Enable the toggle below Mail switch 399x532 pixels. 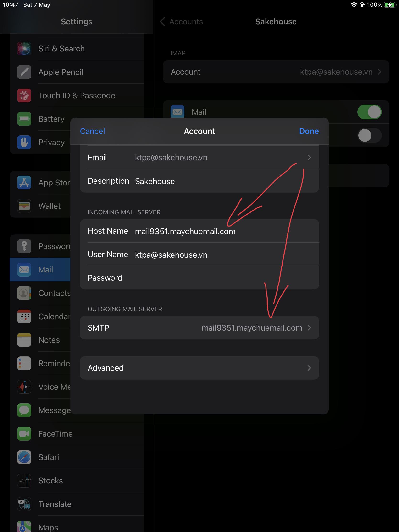[x=369, y=135]
